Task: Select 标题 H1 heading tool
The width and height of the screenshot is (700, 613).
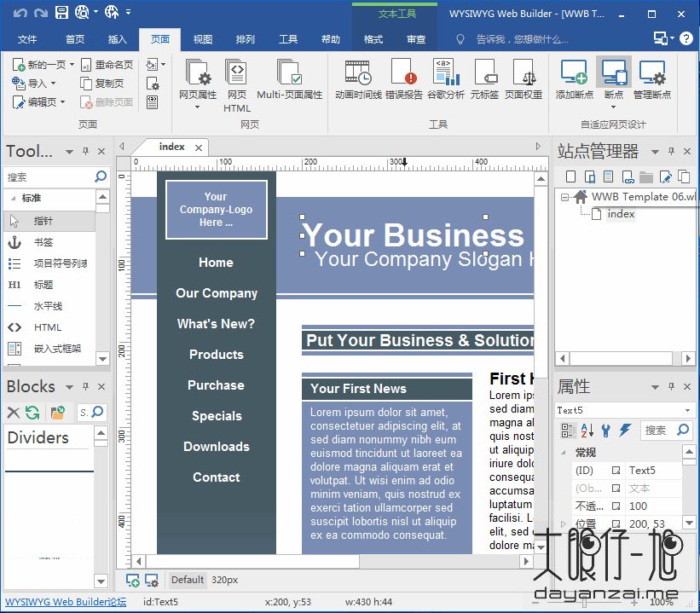Action: pos(49,285)
